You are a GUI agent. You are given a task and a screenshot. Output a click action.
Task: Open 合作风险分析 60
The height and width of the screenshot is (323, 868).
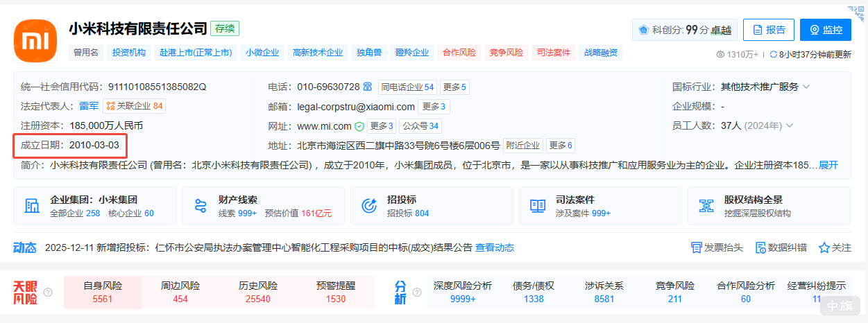click(x=746, y=293)
